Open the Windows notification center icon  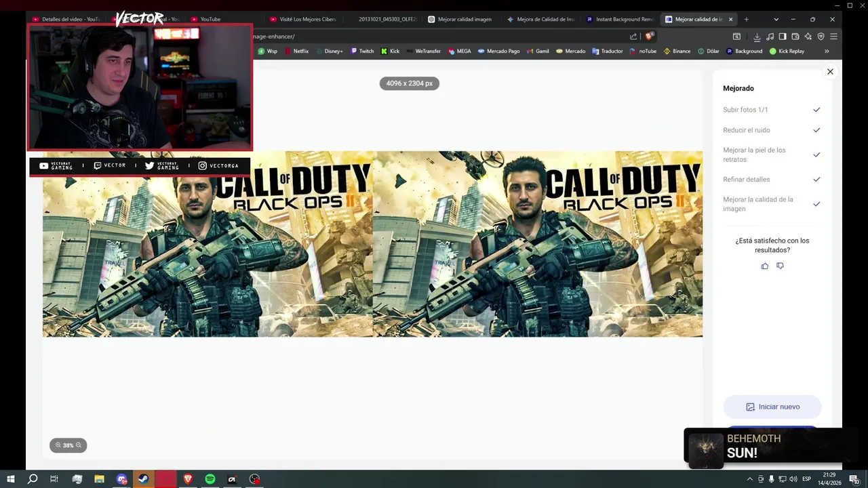click(854, 479)
